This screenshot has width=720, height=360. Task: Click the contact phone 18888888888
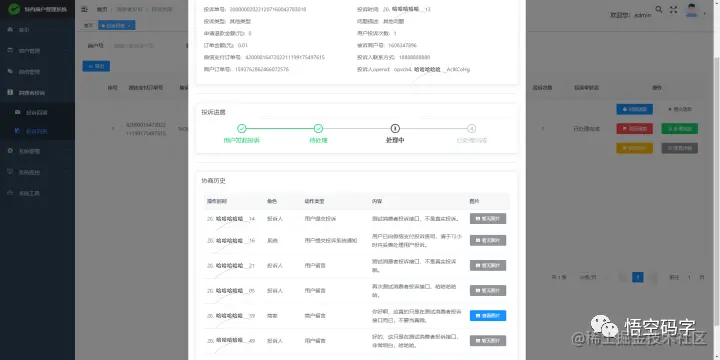(x=415, y=57)
